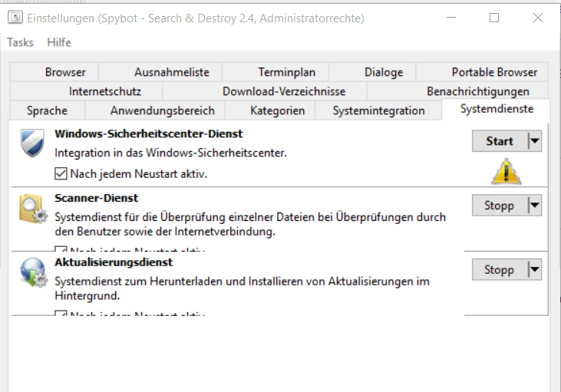Click the Windows-Sicherheitscenter-Dienst heading
This screenshot has width=561, height=392.
coord(148,133)
